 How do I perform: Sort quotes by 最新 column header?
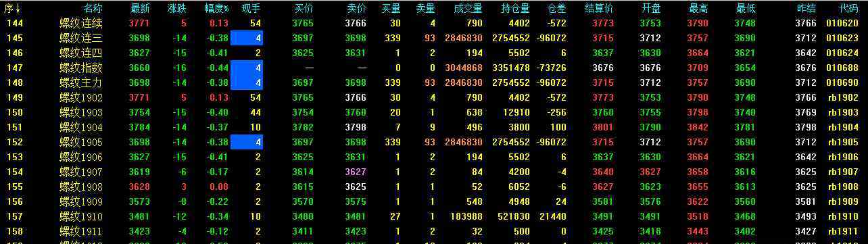140,8
